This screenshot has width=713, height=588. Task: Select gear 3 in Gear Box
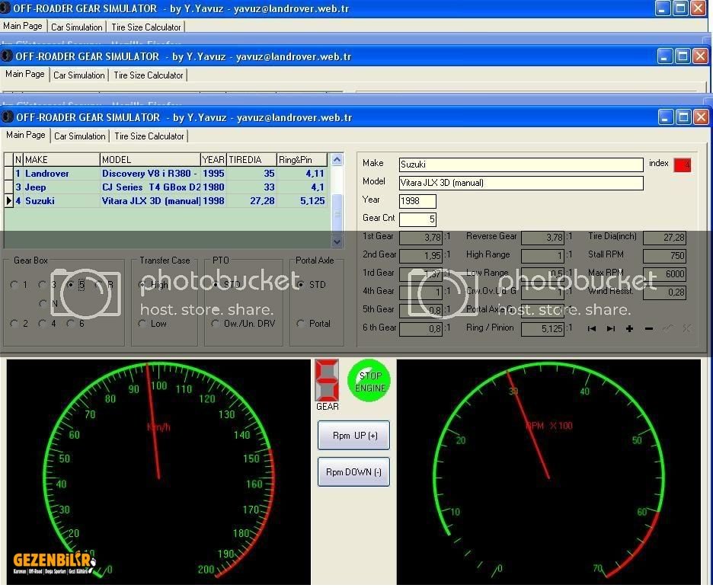pos(48,285)
